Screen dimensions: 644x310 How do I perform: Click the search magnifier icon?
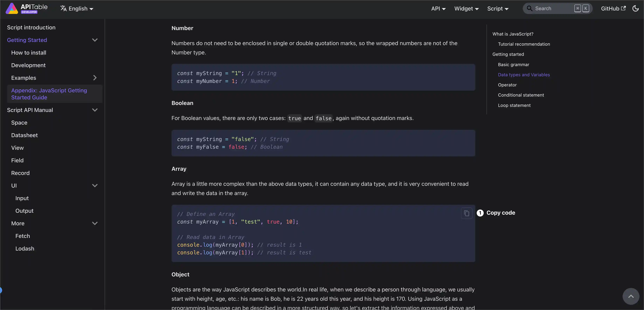coord(530,8)
